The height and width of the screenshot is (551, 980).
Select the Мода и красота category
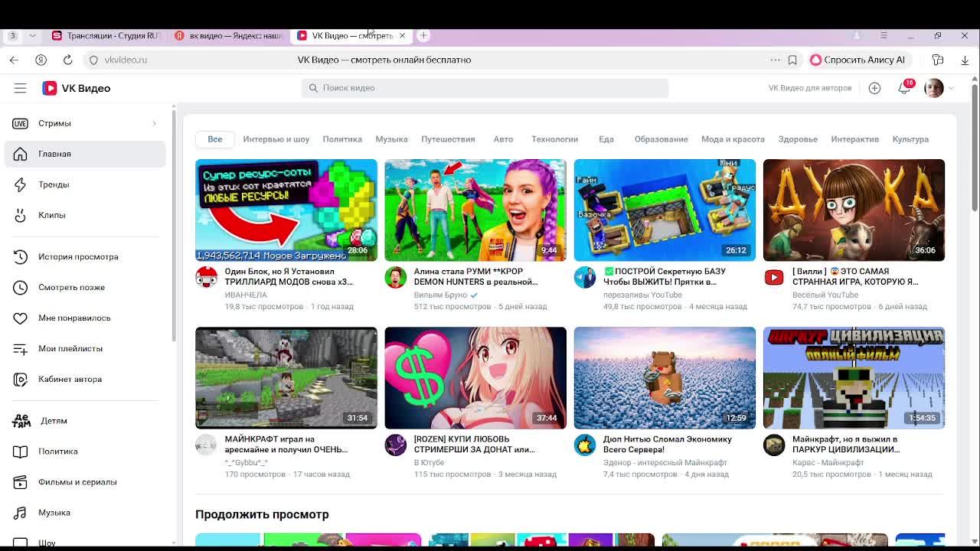tap(733, 139)
